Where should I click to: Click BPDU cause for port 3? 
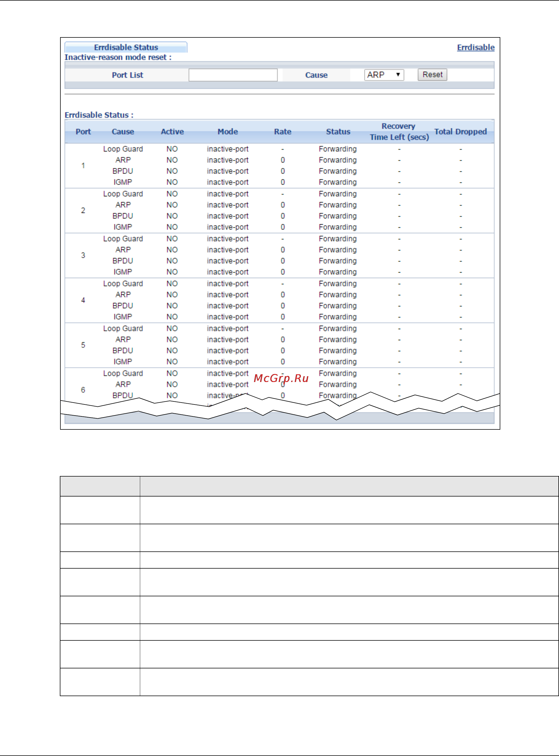pos(123,261)
